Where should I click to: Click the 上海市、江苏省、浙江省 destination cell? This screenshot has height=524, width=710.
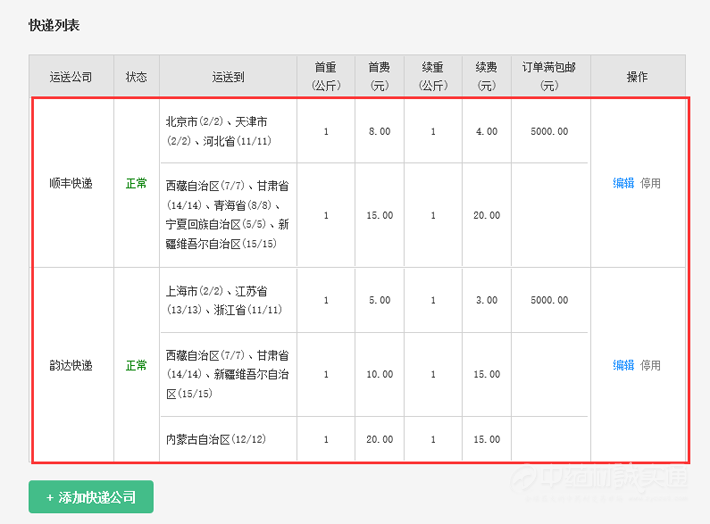[x=228, y=300]
